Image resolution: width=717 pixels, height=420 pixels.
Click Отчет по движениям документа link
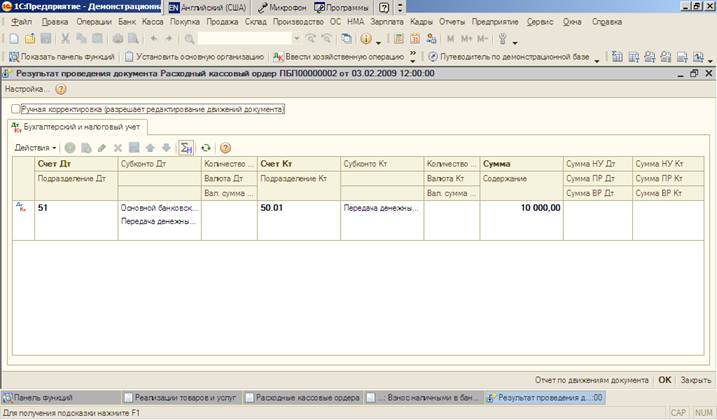pyautogui.click(x=592, y=380)
